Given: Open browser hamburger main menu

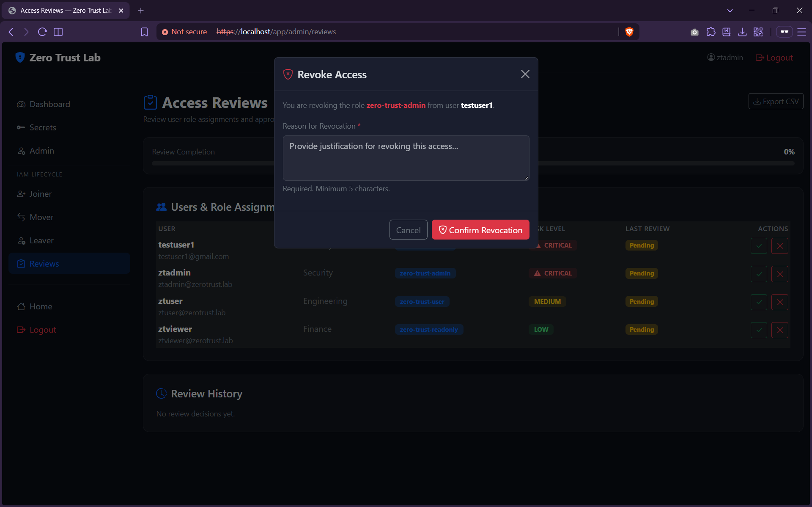Looking at the screenshot, I should coord(801,32).
